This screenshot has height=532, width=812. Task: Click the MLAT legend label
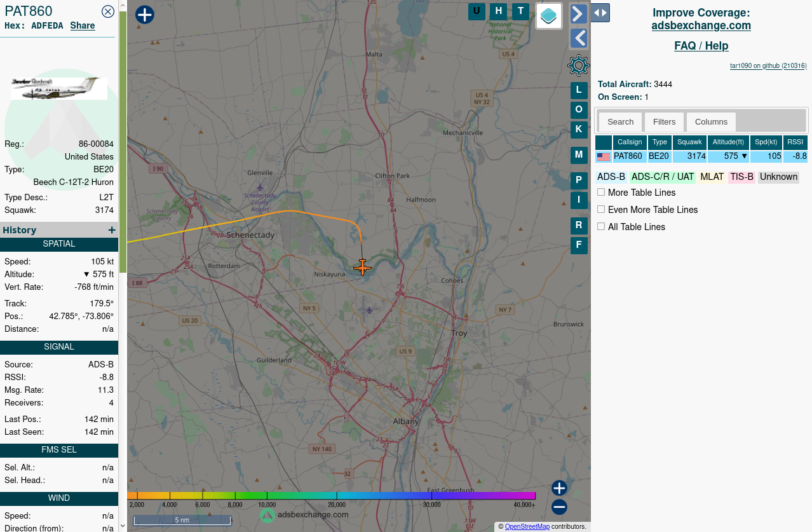(712, 177)
